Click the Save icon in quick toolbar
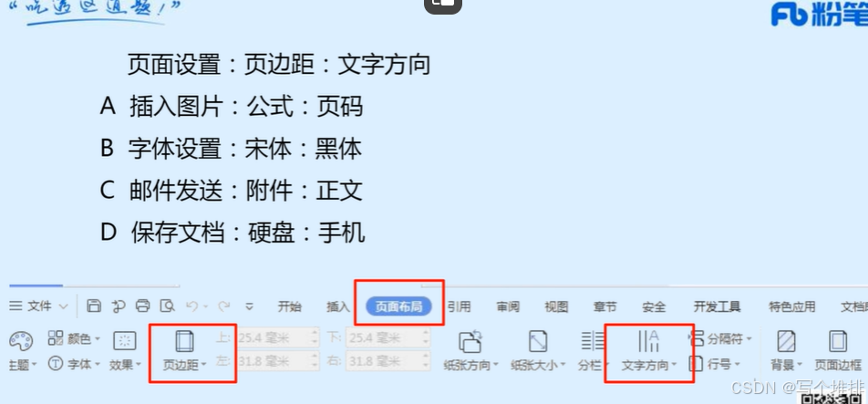 click(x=94, y=306)
